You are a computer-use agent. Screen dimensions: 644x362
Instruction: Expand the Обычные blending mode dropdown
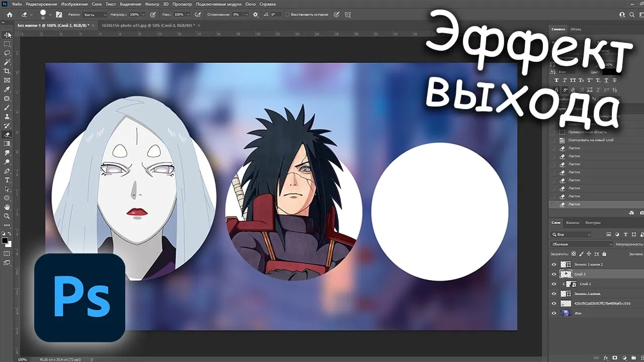[x=582, y=244]
